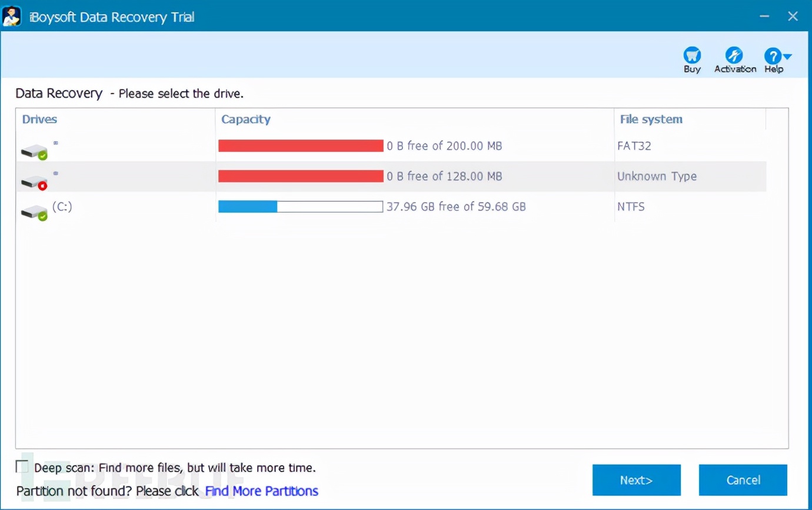The width and height of the screenshot is (812, 510).
Task: Enable the Deep scan checkbox
Action: (22, 467)
